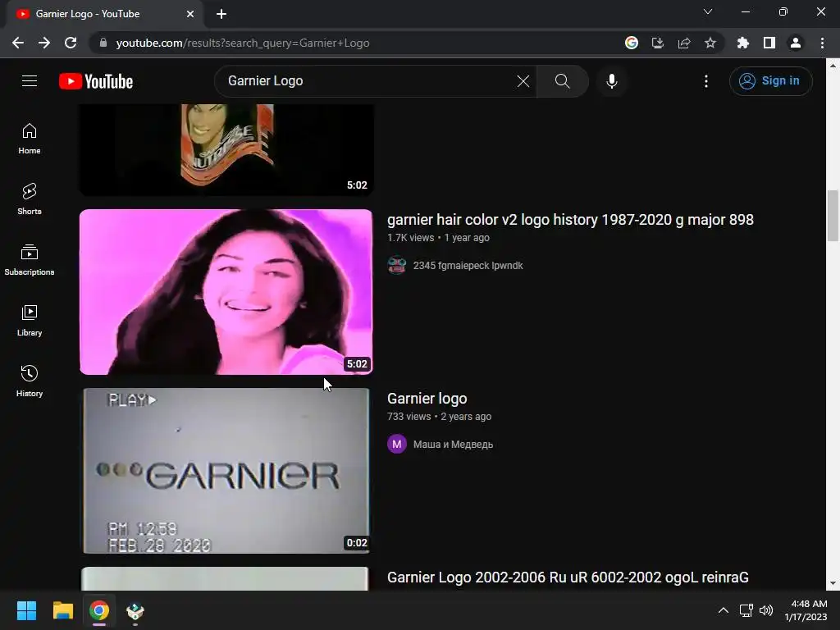
Task: Open Shorts in the sidebar
Action: [30, 199]
